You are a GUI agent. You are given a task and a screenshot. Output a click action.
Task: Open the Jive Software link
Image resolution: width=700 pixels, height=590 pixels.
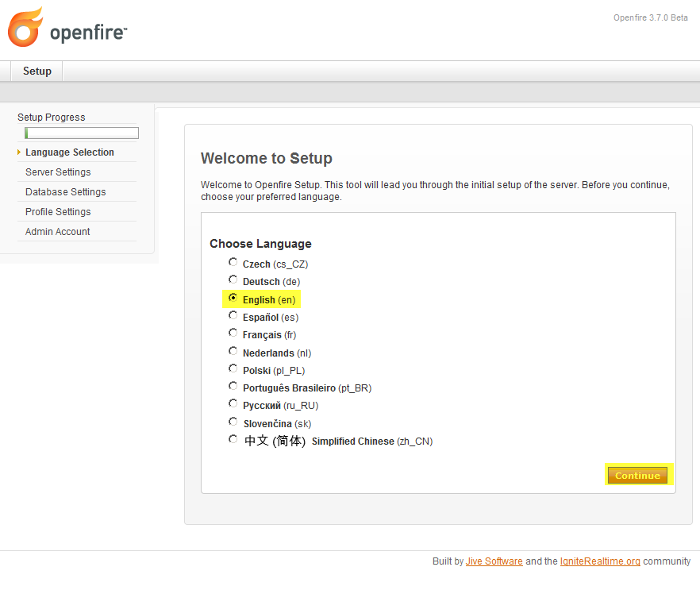(x=494, y=561)
